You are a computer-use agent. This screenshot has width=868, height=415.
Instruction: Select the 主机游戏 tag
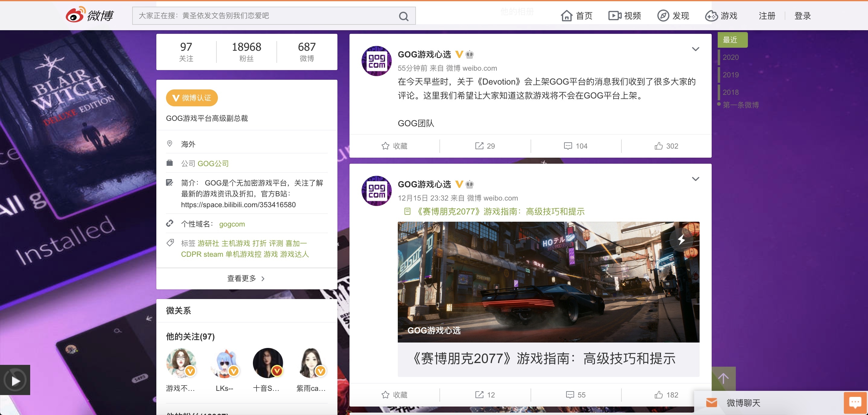236,243
